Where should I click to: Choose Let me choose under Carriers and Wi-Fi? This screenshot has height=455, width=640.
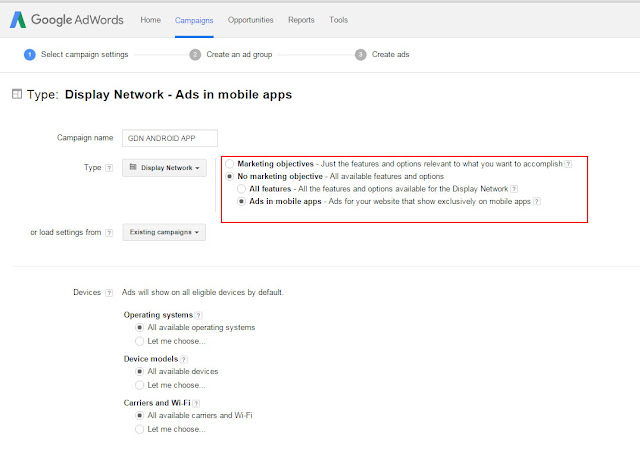(x=140, y=429)
